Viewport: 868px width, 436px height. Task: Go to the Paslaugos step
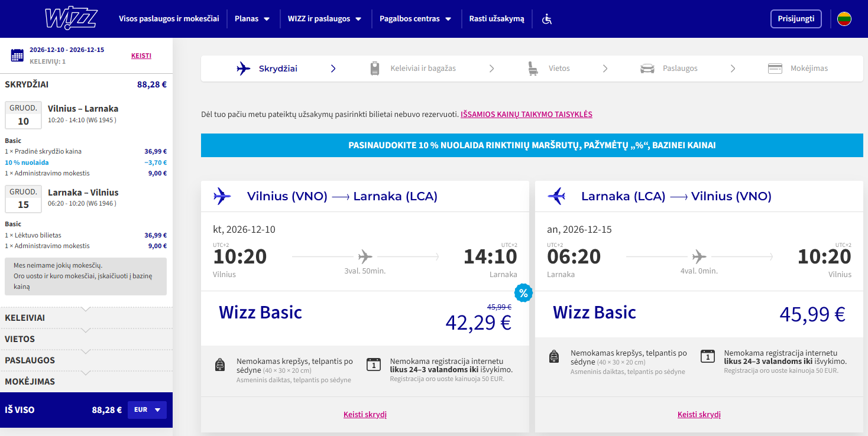click(669, 69)
